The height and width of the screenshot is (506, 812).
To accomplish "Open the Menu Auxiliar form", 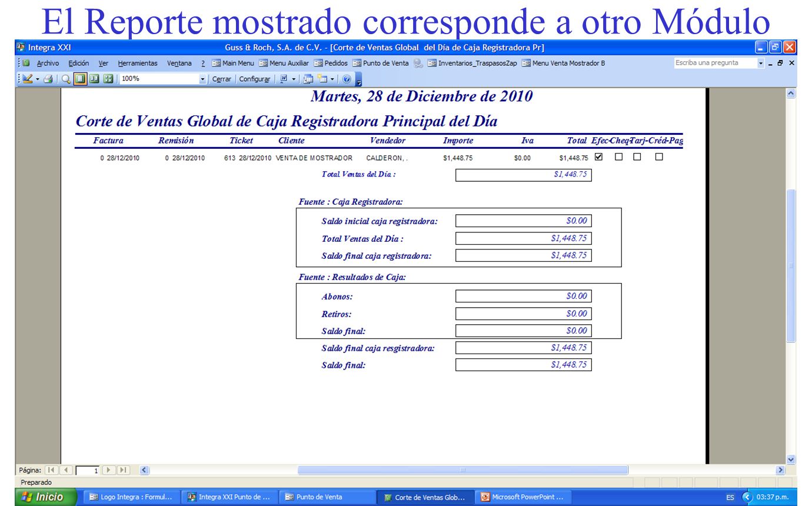I will [x=284, y=63].
